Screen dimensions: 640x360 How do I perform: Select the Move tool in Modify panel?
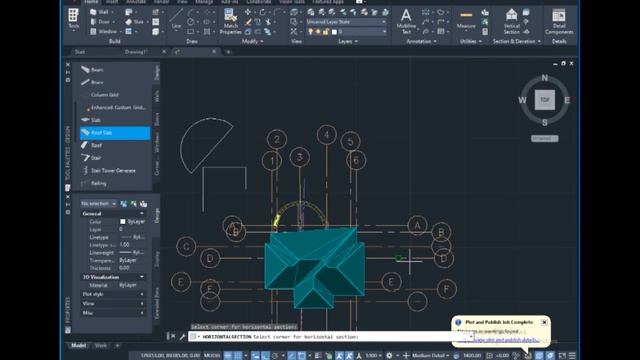tap(248, 12)
